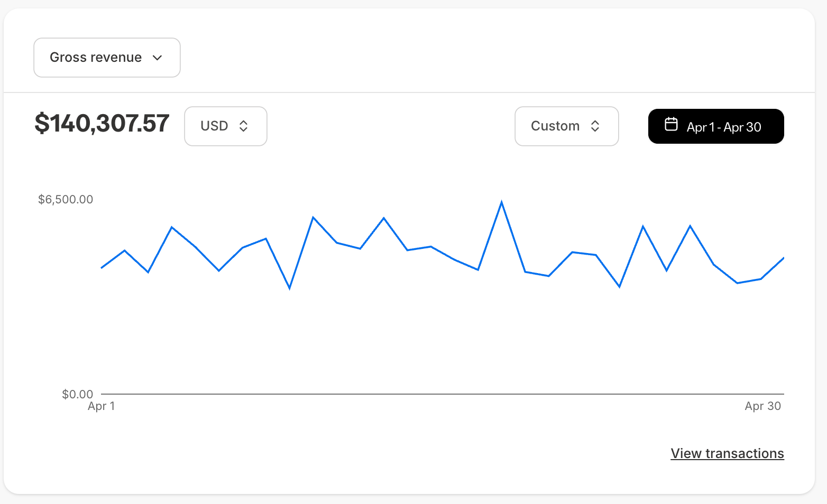Click the $140,307.57 total revenue figure
Viewport: 827px width, 504px height.
pos(102,123)
